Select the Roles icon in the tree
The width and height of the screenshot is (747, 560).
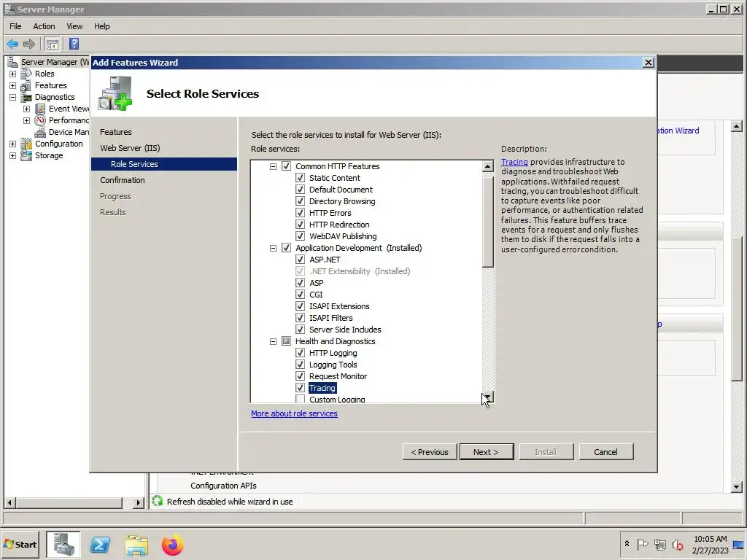[x=26, y=74]
